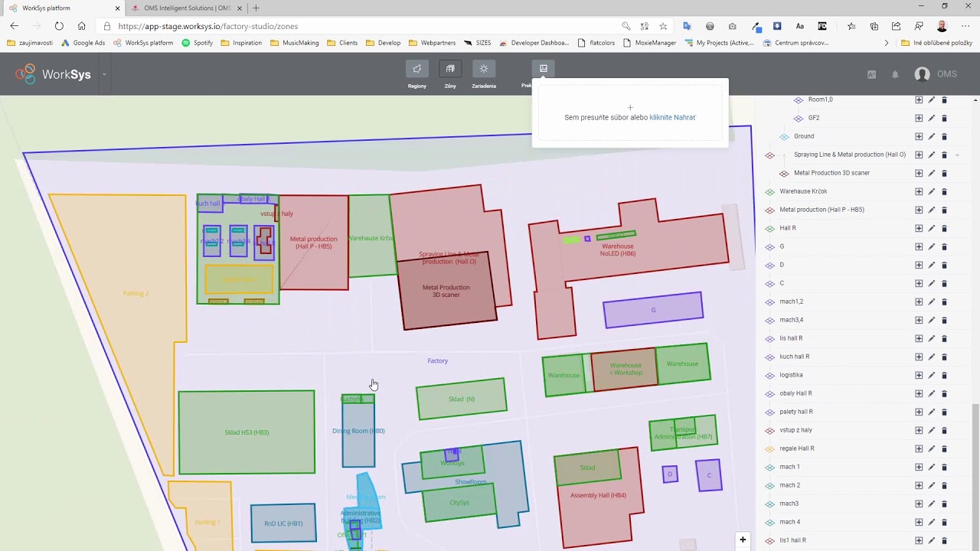Open the dropdown next to the WorkSys logo

[104, 74]
